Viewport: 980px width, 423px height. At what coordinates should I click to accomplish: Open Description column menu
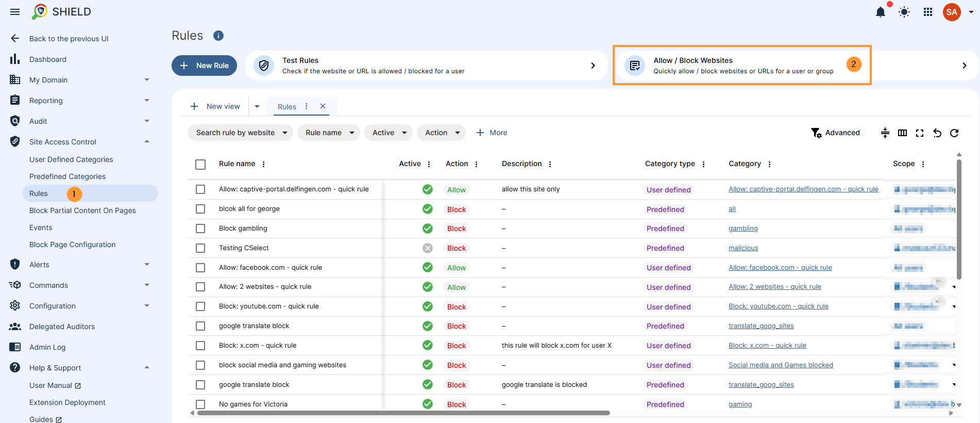550,164
